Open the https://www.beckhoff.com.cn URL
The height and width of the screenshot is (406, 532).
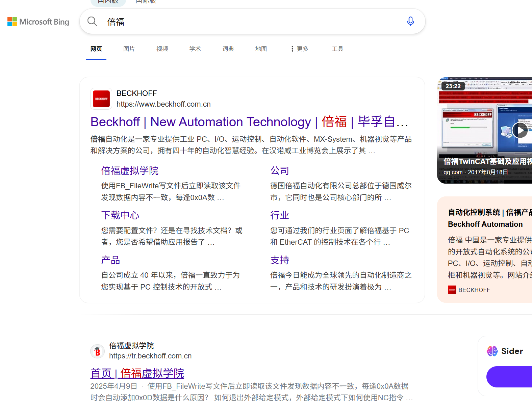click(163, 104)
